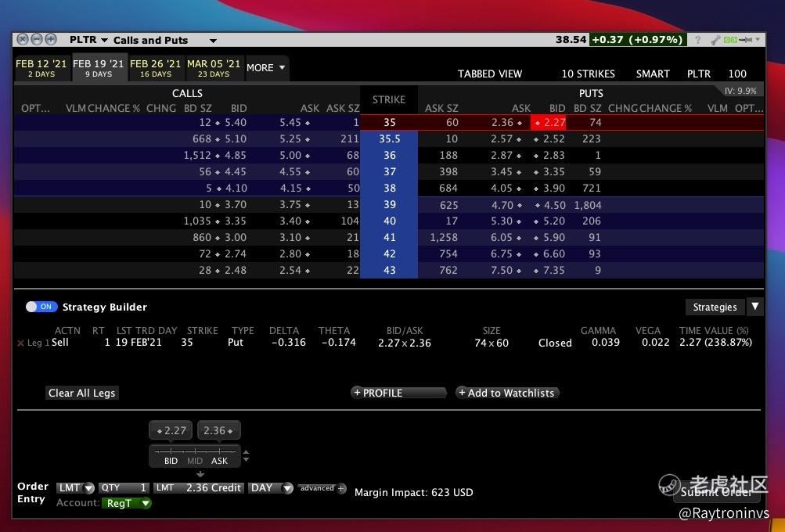Screen dimensions: 785x532
Task: Click the 38 strike cell
Action: [389, 189]
